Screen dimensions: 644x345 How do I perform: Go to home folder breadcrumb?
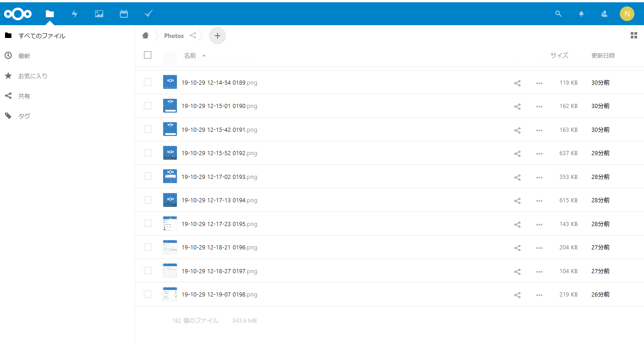click(x=145, y=35)
